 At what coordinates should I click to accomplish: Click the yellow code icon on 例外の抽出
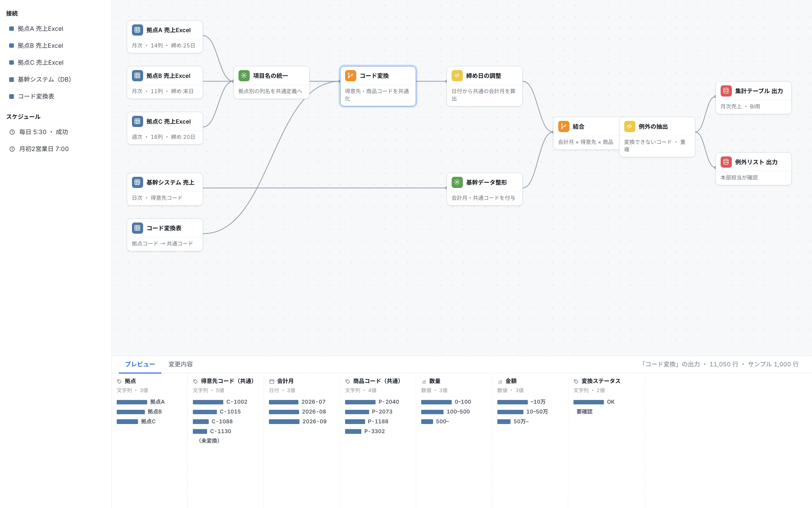pos(629,126)
